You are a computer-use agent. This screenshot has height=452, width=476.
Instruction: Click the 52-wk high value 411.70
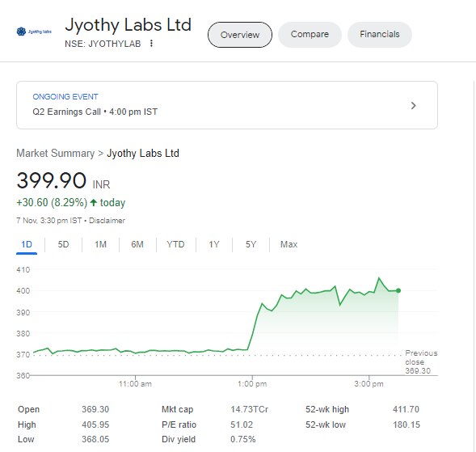coord(406,409)
